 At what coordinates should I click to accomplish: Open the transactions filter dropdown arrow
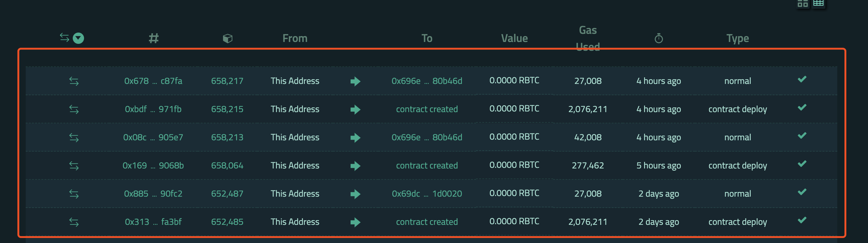[78, 38]
